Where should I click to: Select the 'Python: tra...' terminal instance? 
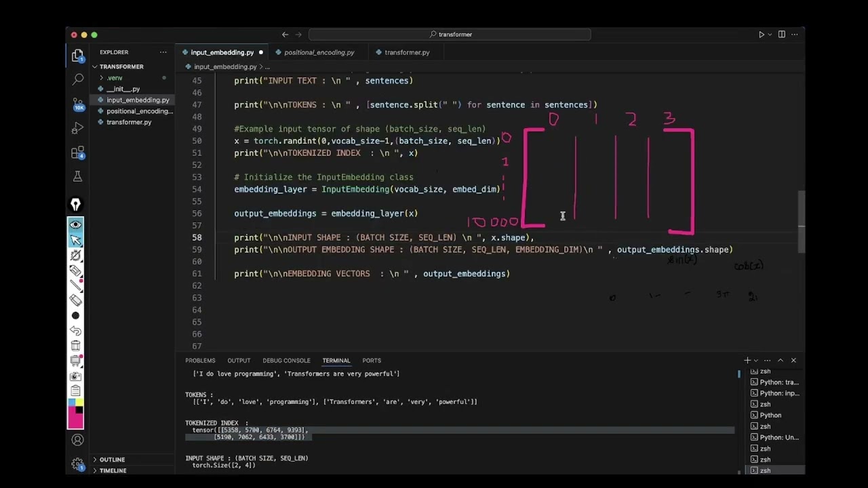774,382
